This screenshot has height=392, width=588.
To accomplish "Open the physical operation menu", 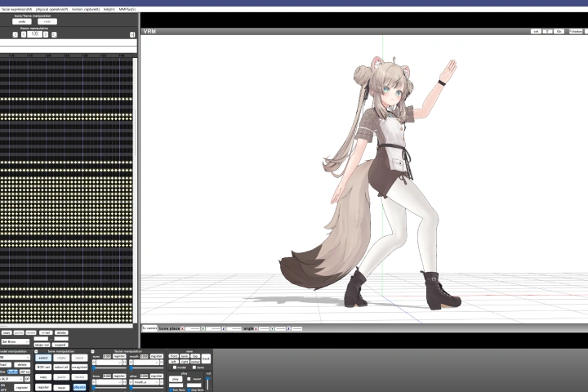I will click(51, 9).
